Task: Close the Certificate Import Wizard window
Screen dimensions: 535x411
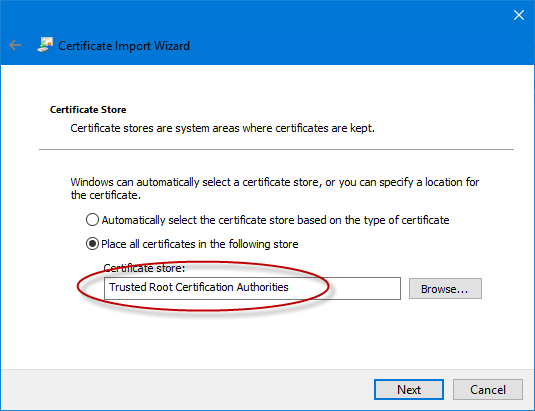Action: coord(519,15)
